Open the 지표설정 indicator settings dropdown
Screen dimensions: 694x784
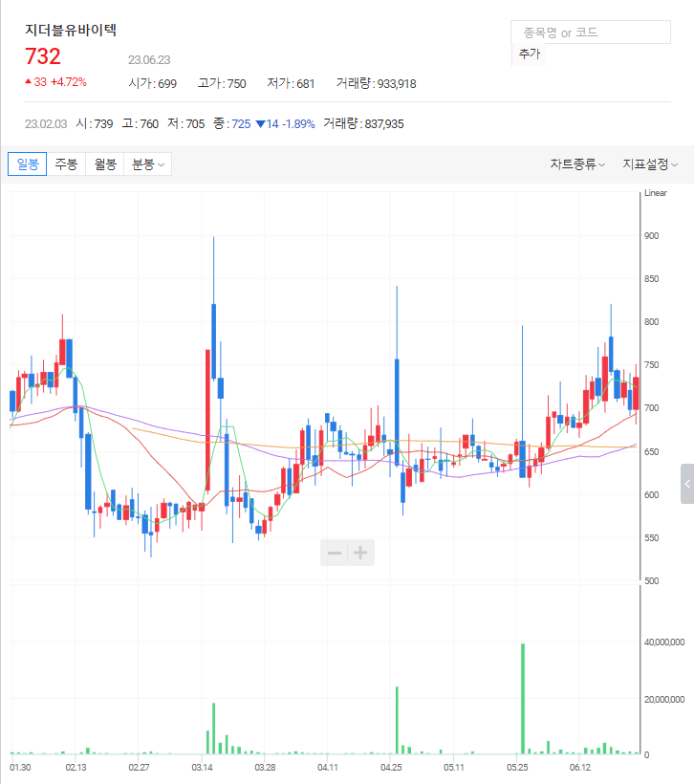pos(650,164)
